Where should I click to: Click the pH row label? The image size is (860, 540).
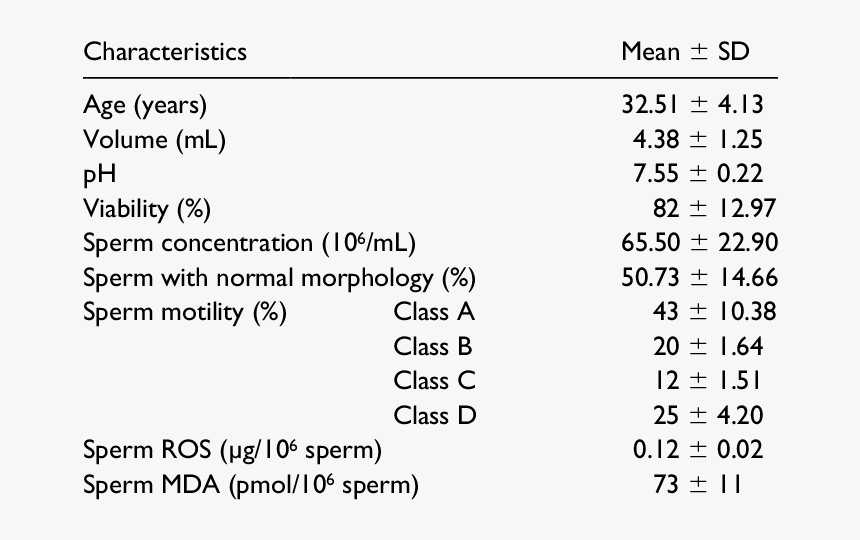(100, 174)
